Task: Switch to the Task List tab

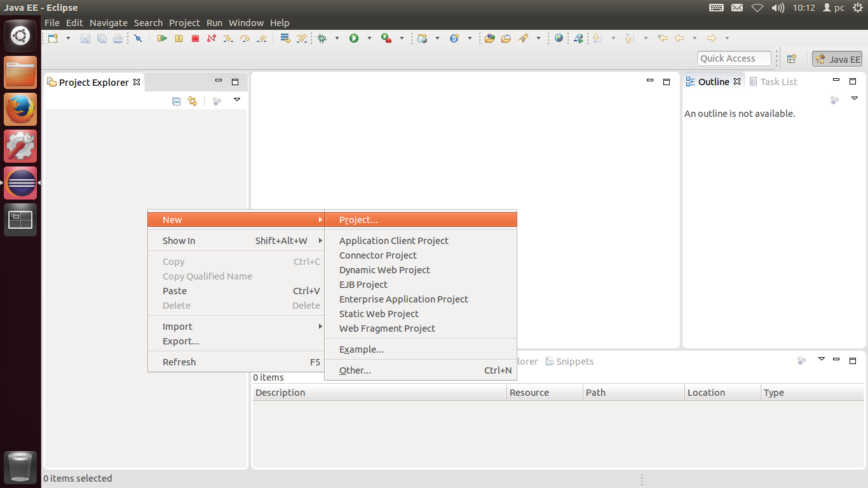Action: [773, 82]
